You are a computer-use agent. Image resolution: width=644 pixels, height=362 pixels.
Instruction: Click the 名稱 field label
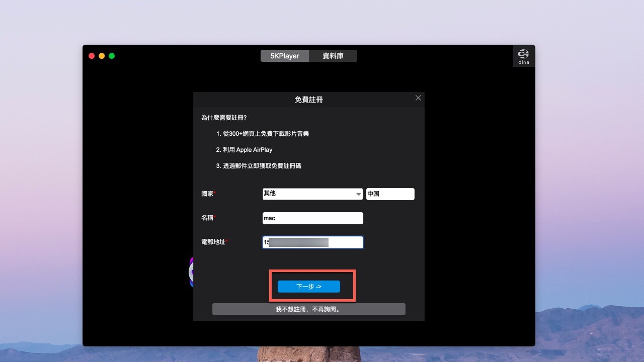(208, 218)
